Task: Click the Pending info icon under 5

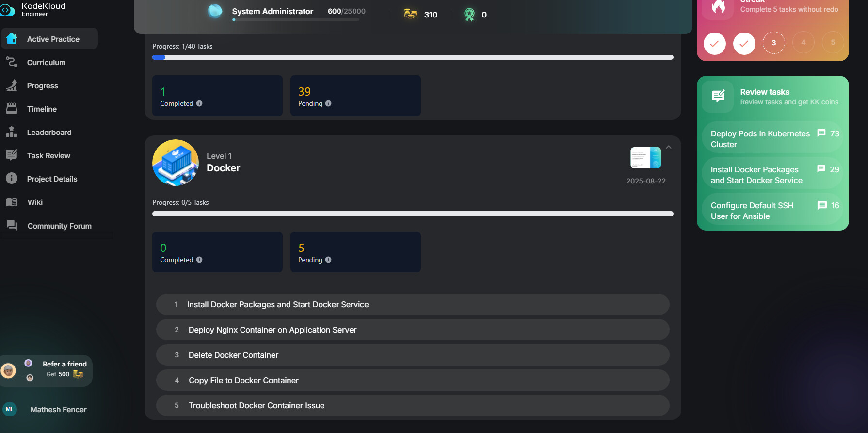Action: (x=328, y=260)
